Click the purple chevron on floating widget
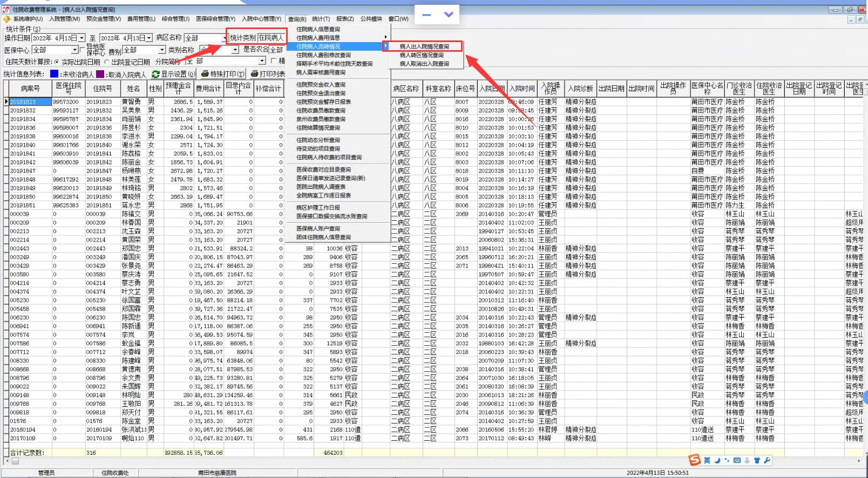This screenshot has height=478, width=868. (x=448, y=15)
